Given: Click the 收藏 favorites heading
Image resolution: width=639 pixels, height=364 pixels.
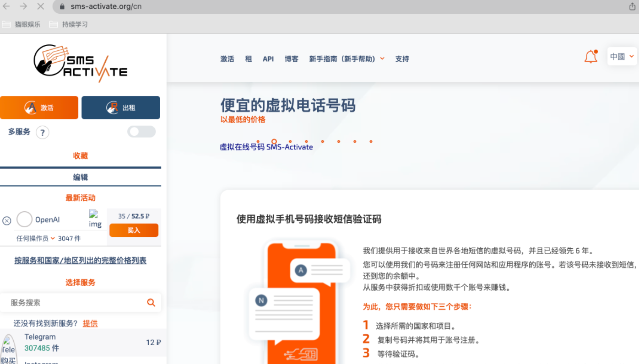Looking at the screenshot, I should [81, 155].
